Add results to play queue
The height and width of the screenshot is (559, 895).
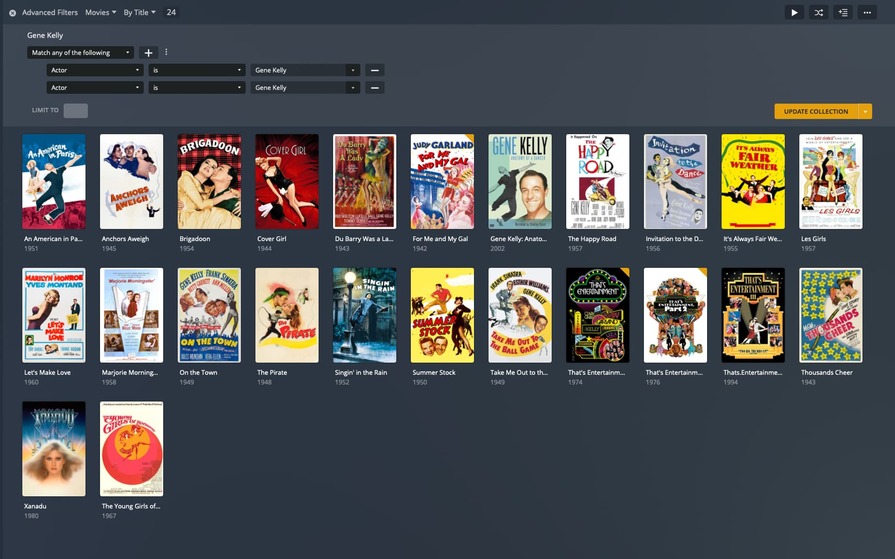[843, 12]
